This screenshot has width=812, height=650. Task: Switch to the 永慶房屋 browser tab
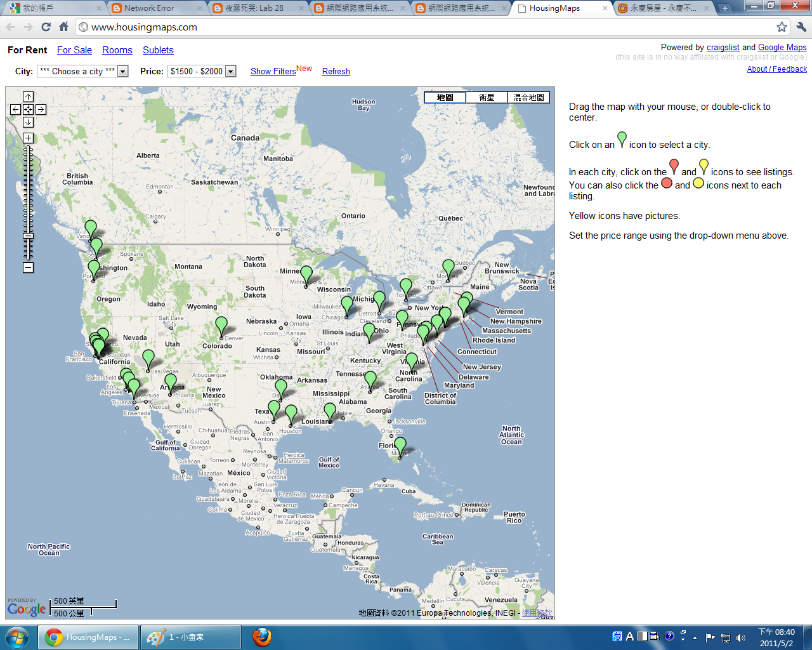pyautogui.click(x=663, y=8)
